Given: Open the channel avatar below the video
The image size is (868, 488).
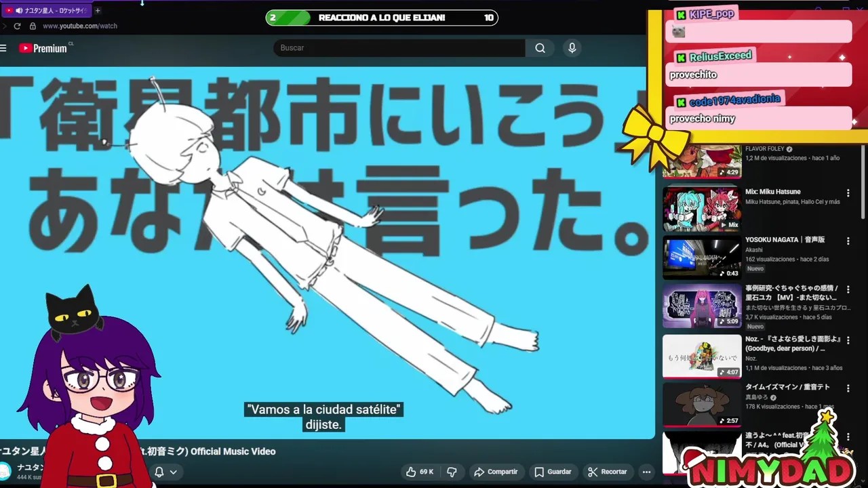Looking at the screenshot, I should click(x=5, y=470).
